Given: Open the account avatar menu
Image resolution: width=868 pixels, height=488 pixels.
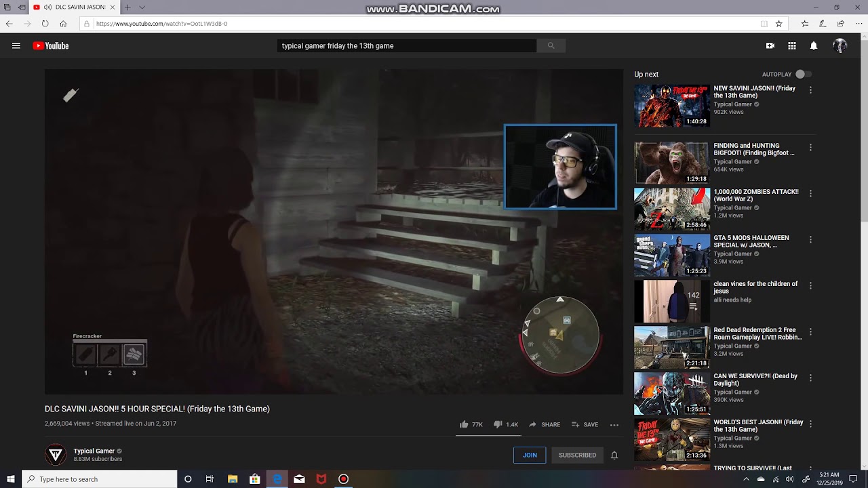Looking at the screenshot, I should [840, 45].
